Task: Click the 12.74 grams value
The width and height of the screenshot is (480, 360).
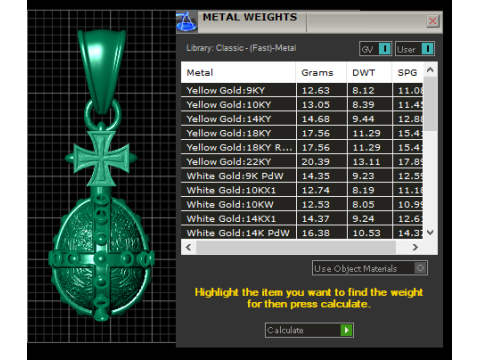Action: coord(316,190)
